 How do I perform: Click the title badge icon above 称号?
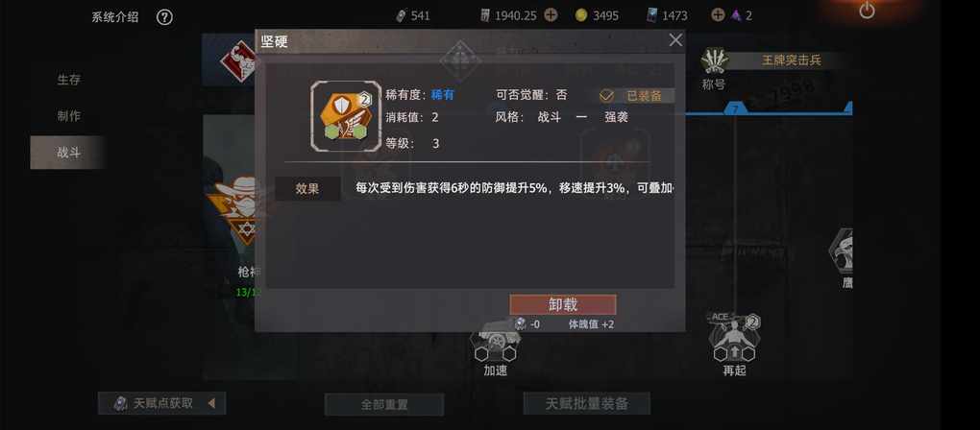(713, 60)
